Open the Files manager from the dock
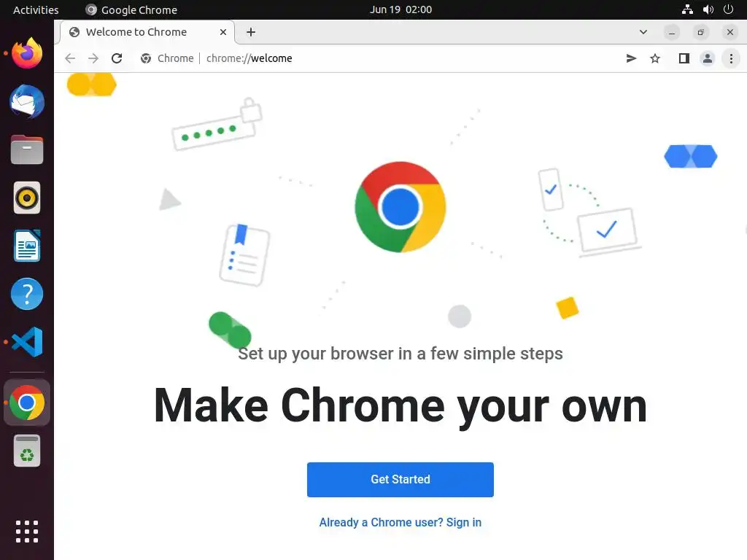 click(27, 149)
